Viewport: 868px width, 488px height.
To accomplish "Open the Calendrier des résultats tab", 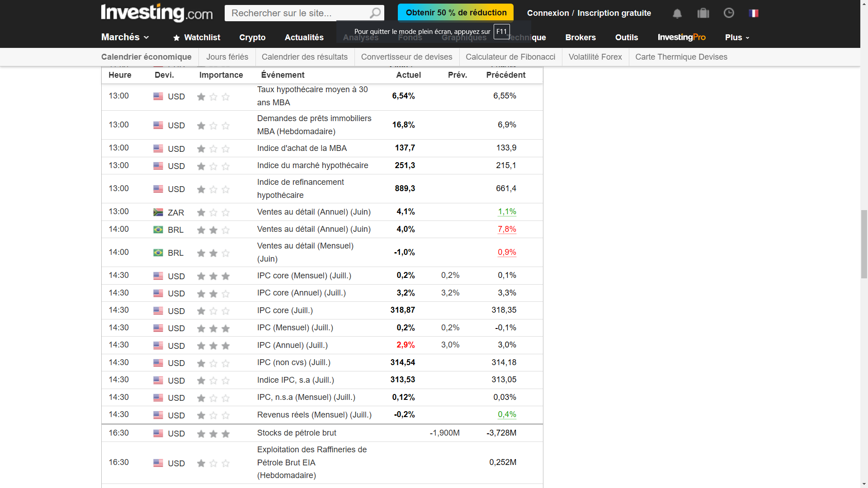I will (305, 57).
